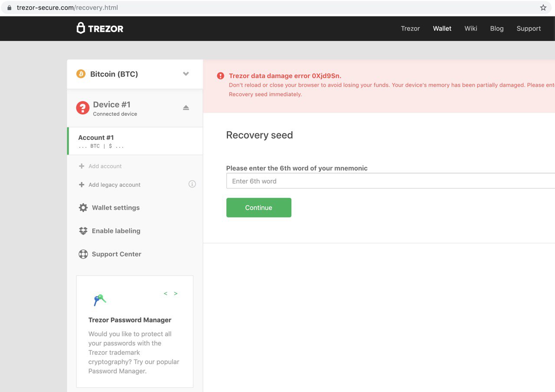Click the Password Manager keys icon
Screen dimensions: 555x392
[x=100, y=299]
